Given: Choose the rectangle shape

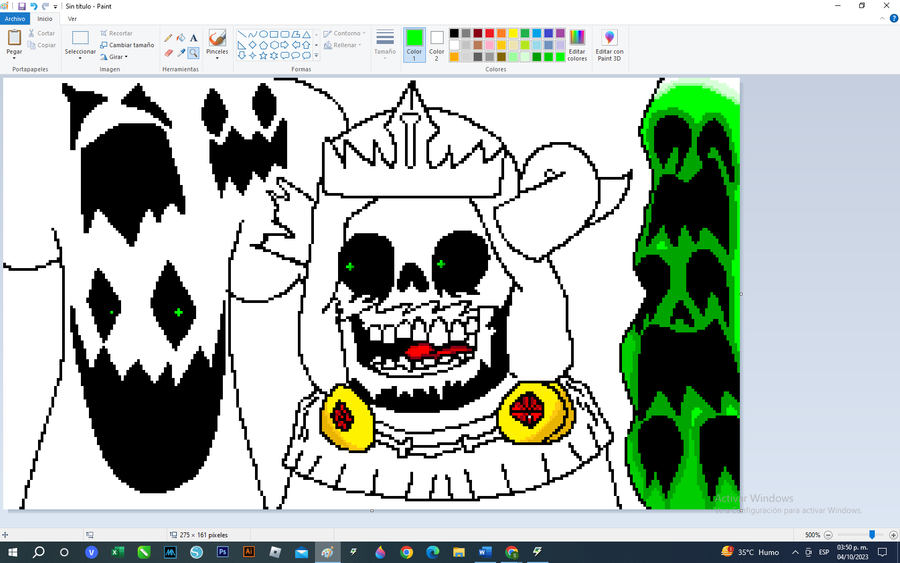Looking at the screenshot, I should click(274, 34).
